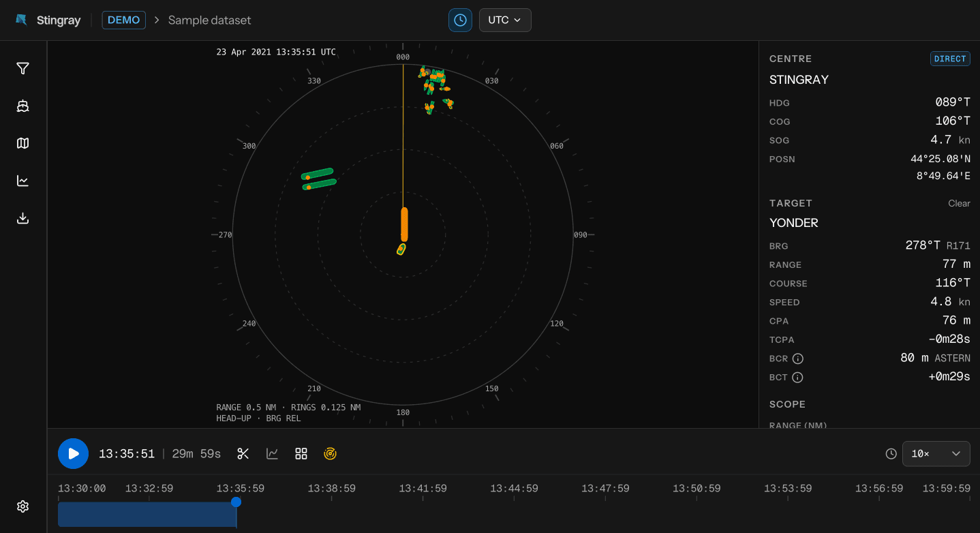Click the Stingray logo
Viewport: 980px width, 533px height.
pos(48,20)
